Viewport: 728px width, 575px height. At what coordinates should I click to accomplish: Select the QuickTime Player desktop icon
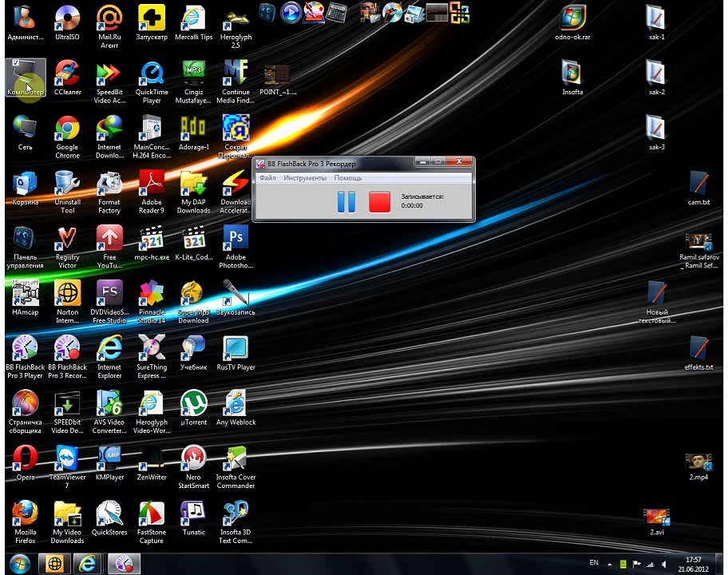pyautogui.click(x=152, y=82)
